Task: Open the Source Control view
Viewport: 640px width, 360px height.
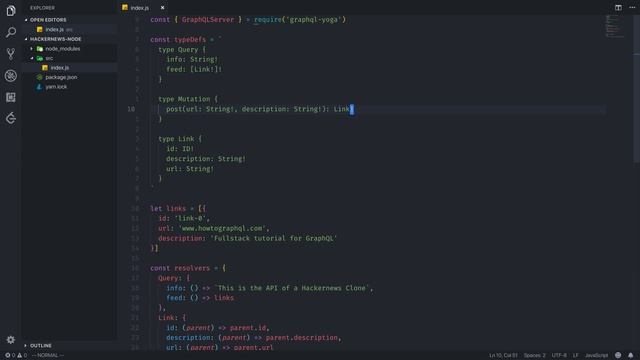Action: (11, 54)
